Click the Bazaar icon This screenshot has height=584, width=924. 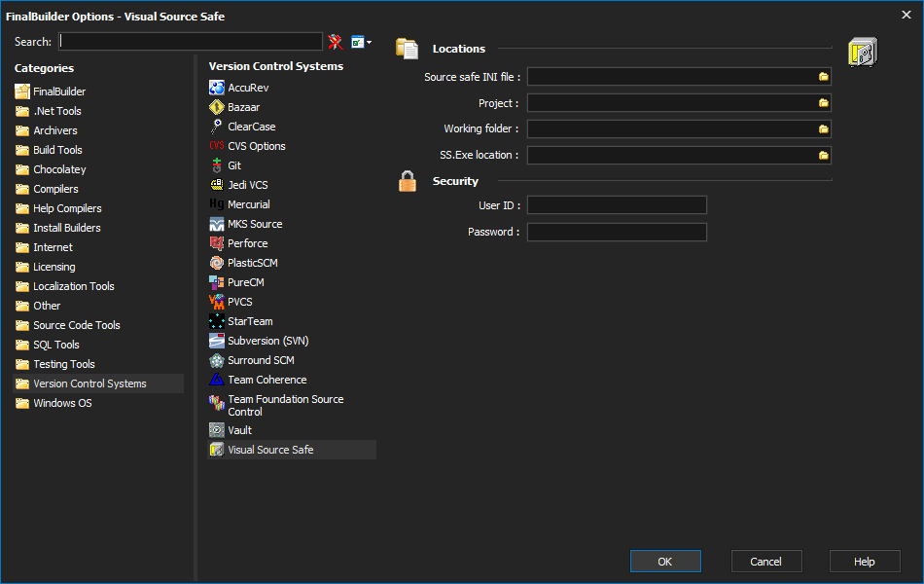pos(217,107)
